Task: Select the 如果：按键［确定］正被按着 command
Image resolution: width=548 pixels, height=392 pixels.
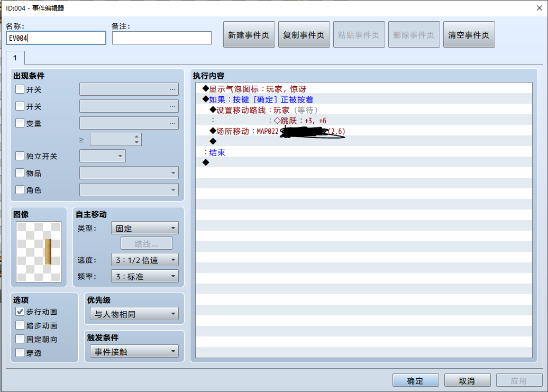Action: (x=364, y=99)
